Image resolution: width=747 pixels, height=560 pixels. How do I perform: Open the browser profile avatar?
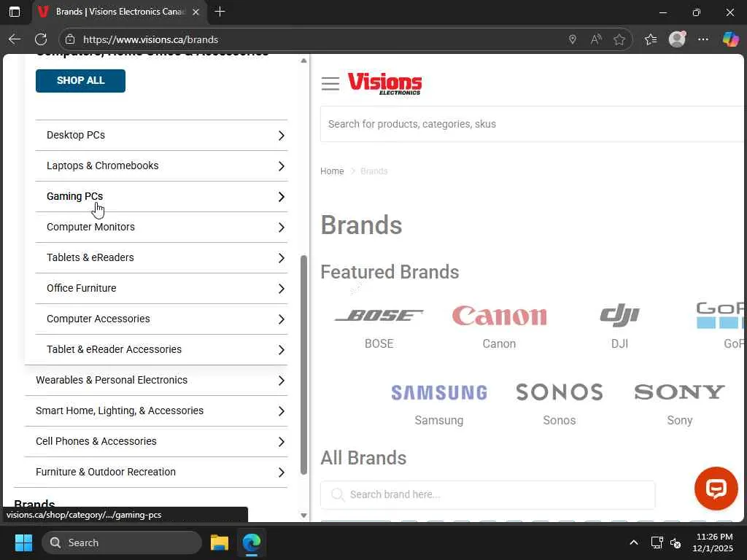point(677,39)
